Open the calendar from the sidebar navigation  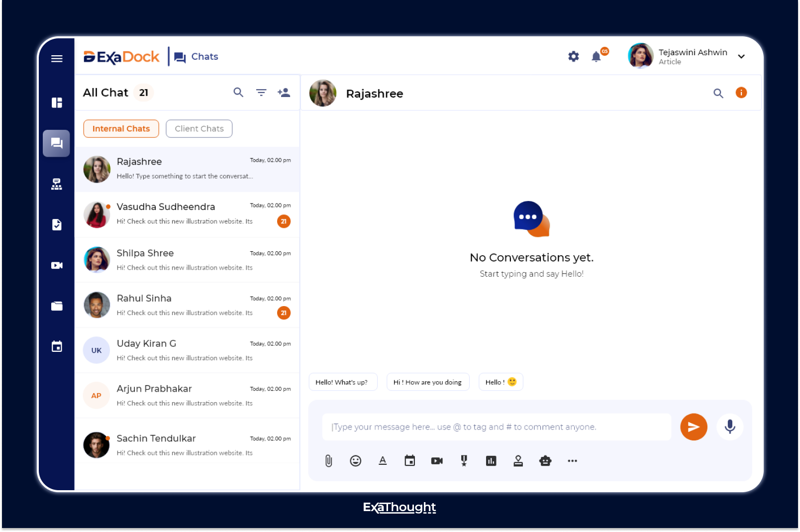click(x=56, y=346)
